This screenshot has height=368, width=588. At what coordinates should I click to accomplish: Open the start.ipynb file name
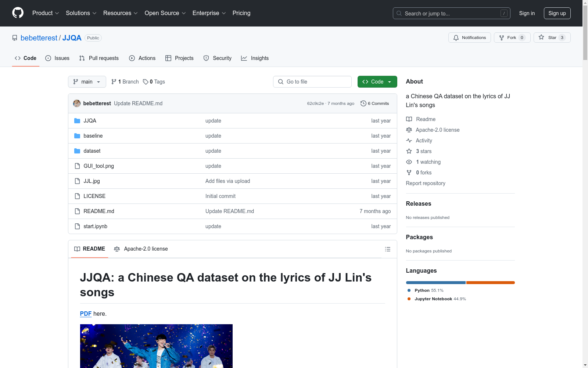point(96,226)
